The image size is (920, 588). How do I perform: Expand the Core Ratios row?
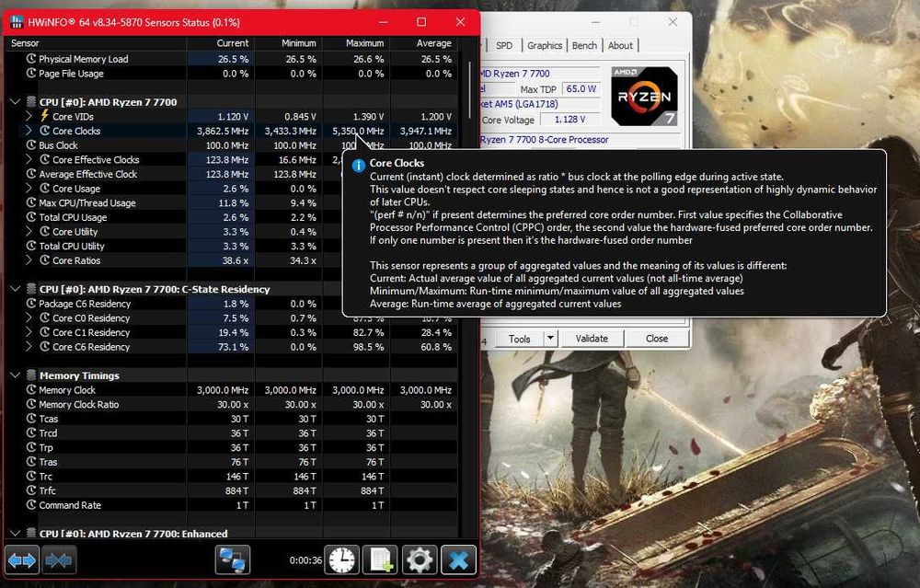pos(29,260)
